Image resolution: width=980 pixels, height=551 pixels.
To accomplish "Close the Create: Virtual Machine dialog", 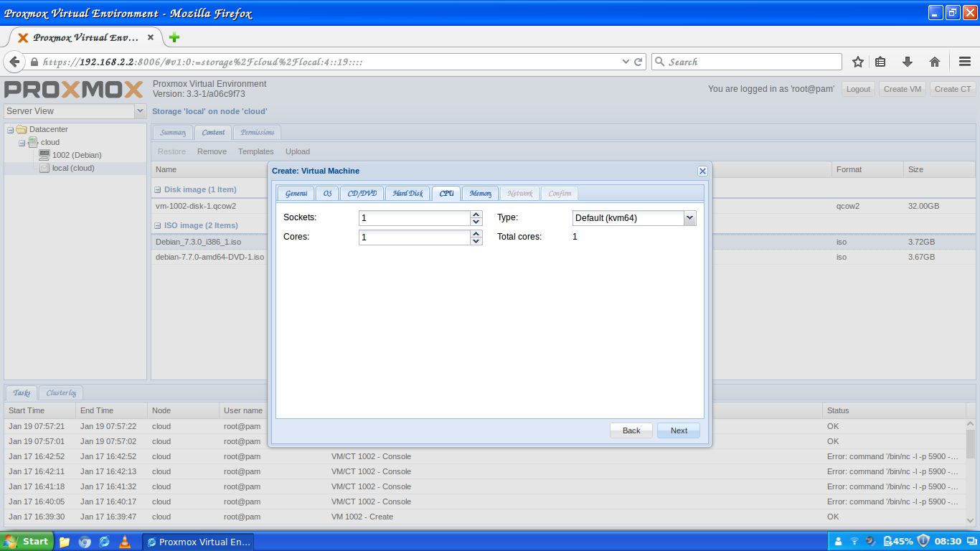I will tap(702, 171).
